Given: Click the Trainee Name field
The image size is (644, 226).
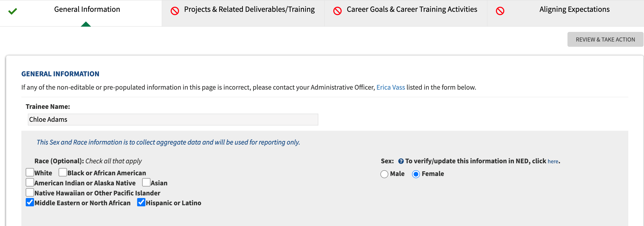Looking at the screenshot, I should click(x=173, y=120).
